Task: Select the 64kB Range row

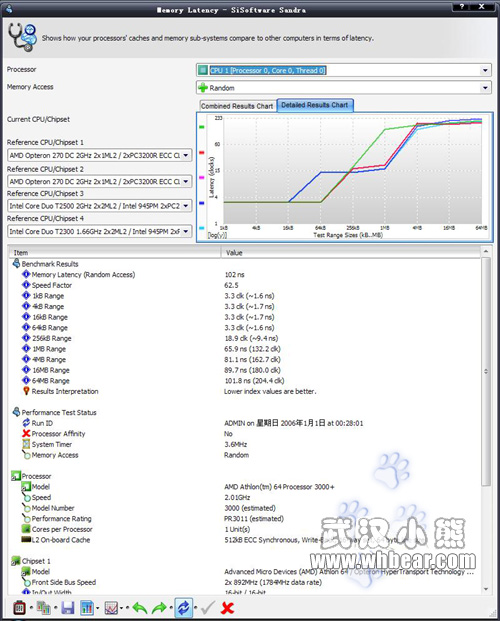Action: point(244,328)
